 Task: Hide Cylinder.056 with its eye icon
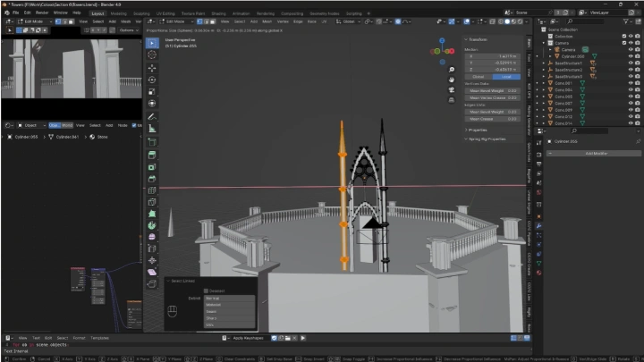point(631,56)
